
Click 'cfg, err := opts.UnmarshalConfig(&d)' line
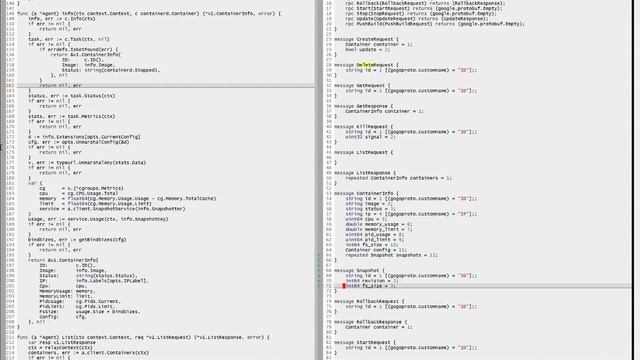[x=79, y=142]
